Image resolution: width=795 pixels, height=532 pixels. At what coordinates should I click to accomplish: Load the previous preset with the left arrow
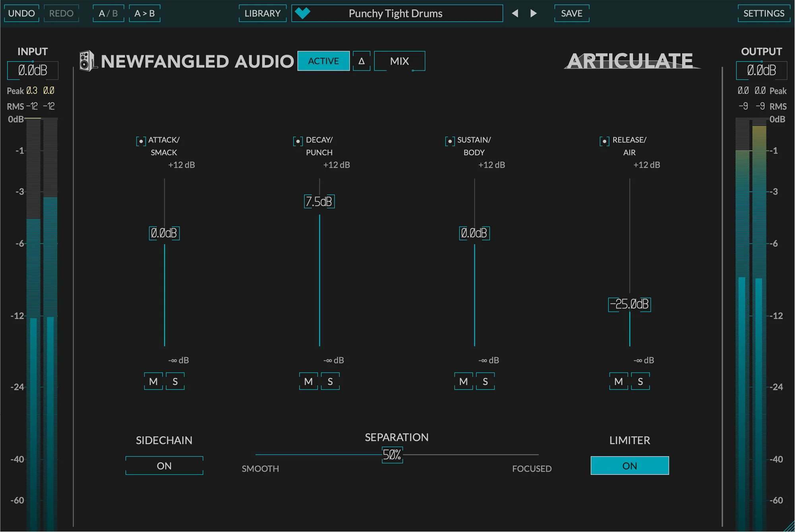click(x=515, y=13)
